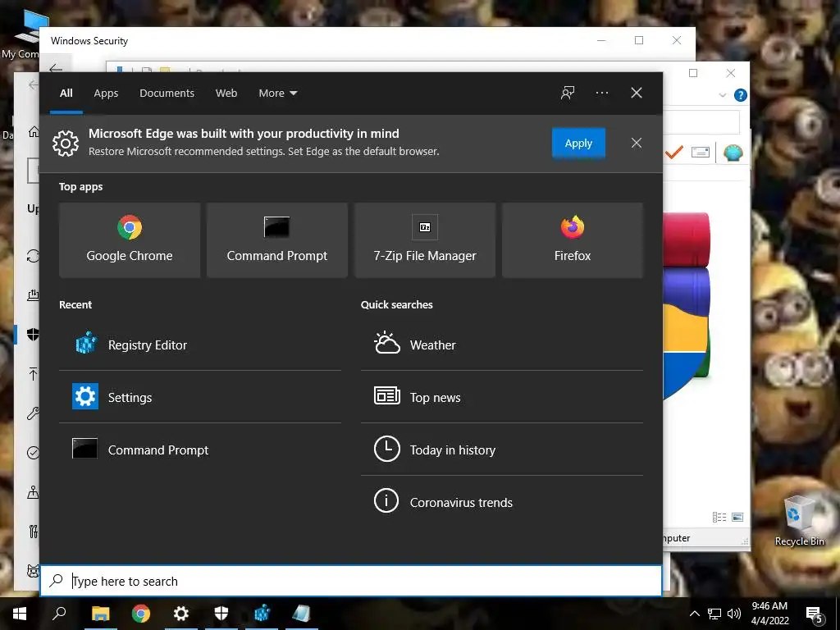Click the search feedback person icon

(568, 93)
